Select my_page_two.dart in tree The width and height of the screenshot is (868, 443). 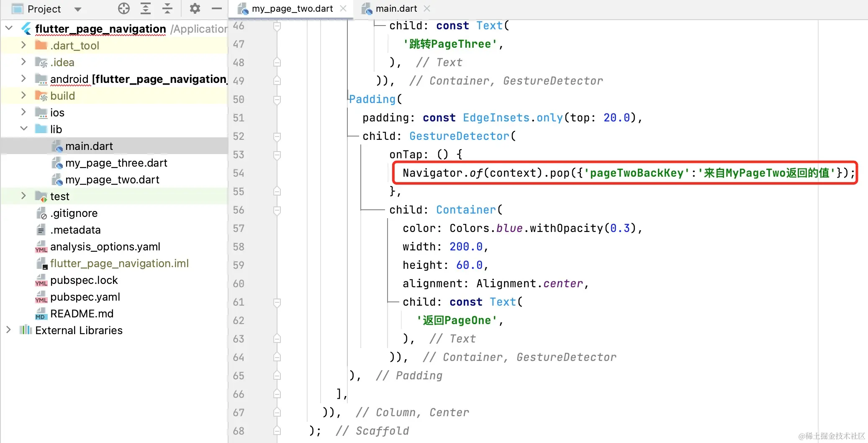tap(112, 180)
